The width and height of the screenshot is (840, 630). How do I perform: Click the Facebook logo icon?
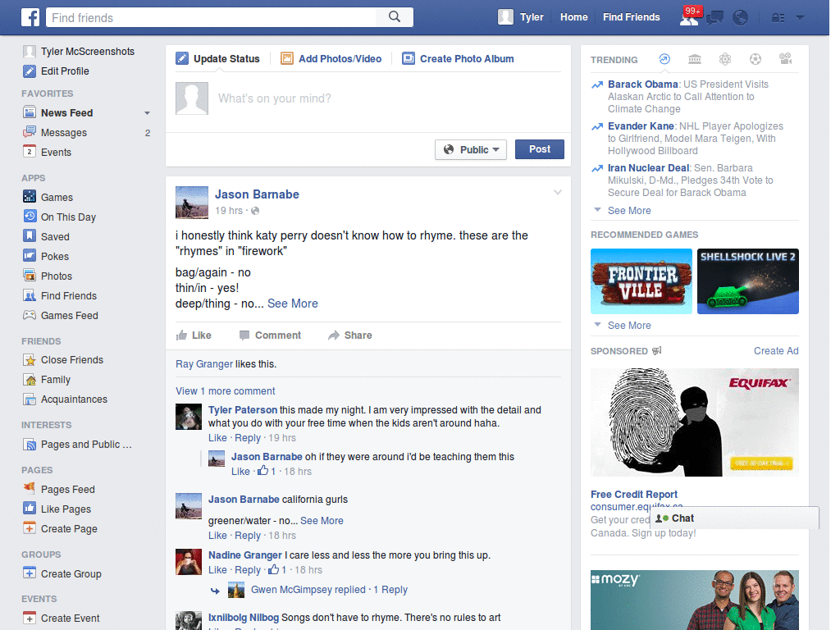30,17
